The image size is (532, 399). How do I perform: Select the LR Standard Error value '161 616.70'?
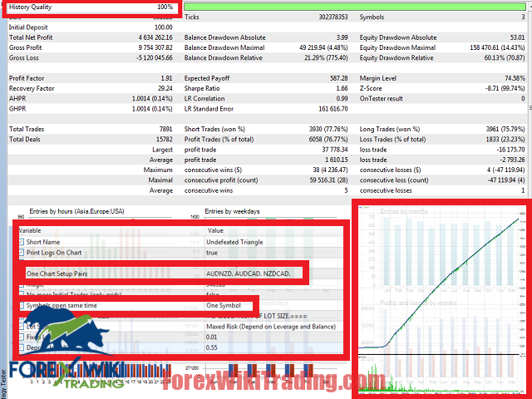point(333,109)
